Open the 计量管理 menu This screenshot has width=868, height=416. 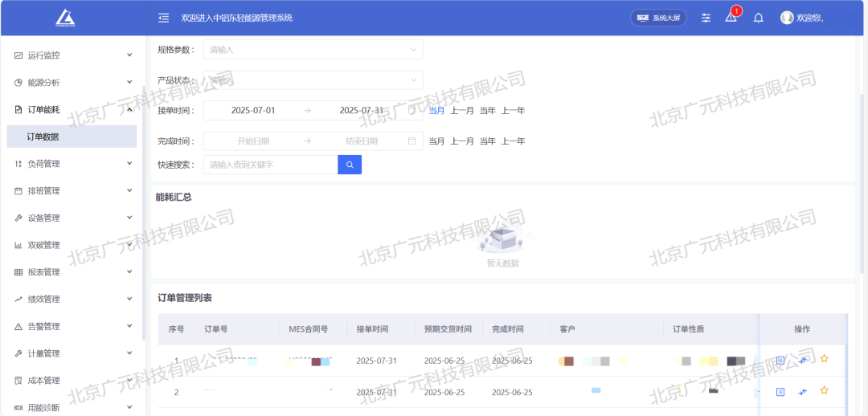[x=72, y=353]
